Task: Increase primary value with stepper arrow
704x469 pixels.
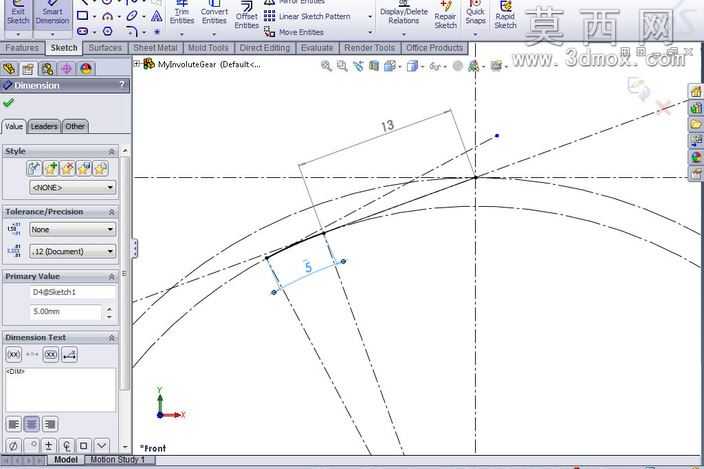Action: [109, 308]
